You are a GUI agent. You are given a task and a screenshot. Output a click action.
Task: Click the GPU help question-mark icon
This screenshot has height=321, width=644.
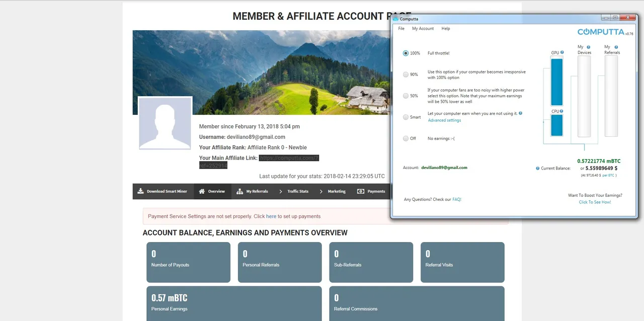click(x=562, y=52)
